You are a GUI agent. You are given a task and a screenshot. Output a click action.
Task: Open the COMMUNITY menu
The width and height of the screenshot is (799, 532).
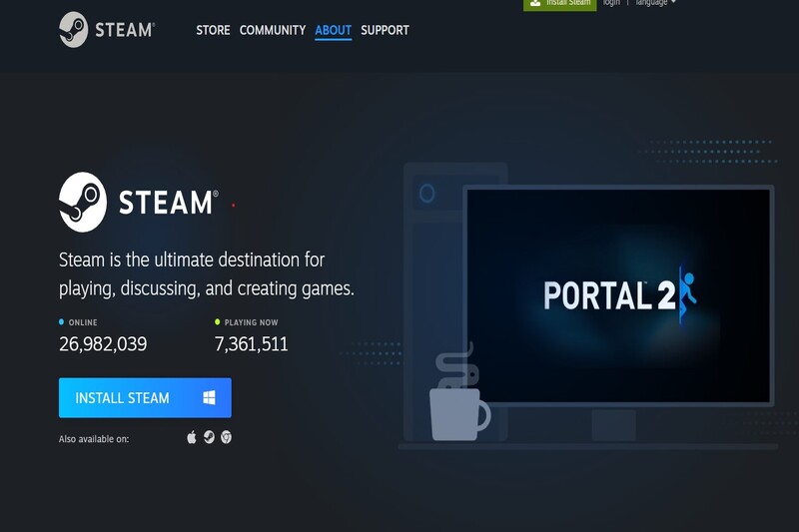[x=273, y=30]
